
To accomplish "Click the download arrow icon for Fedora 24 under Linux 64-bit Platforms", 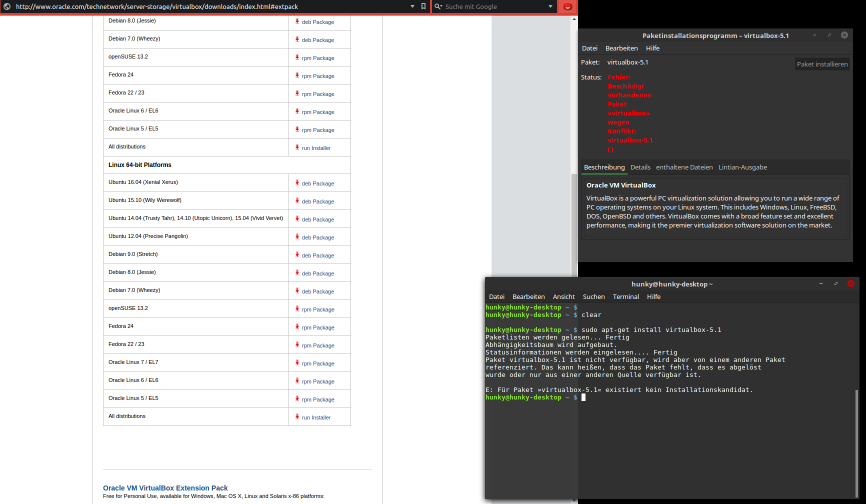I will [x=297, y=326].
